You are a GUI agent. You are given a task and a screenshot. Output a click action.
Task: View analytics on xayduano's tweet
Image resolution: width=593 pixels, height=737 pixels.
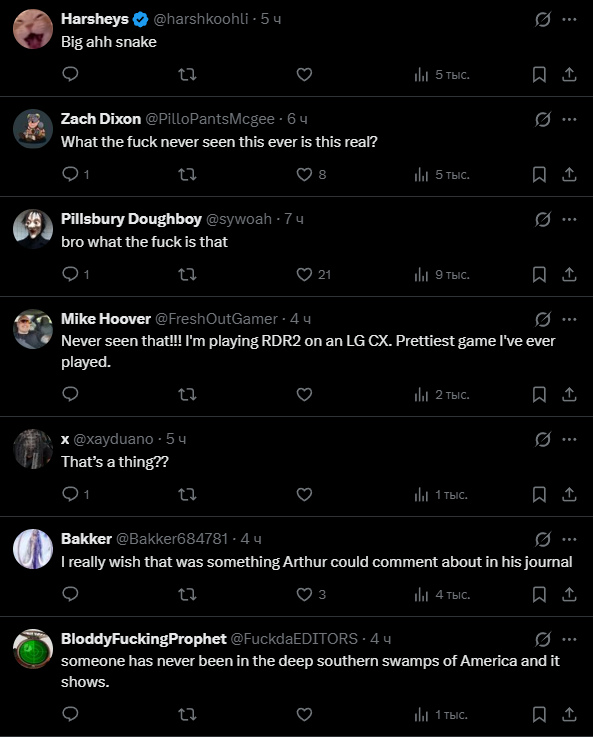click(x=441, y=494)
